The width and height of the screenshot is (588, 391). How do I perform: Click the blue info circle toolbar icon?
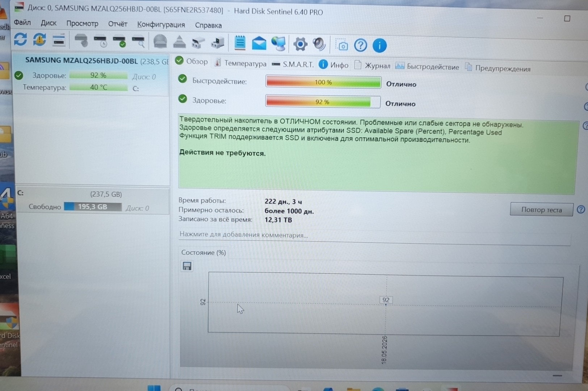379,46
